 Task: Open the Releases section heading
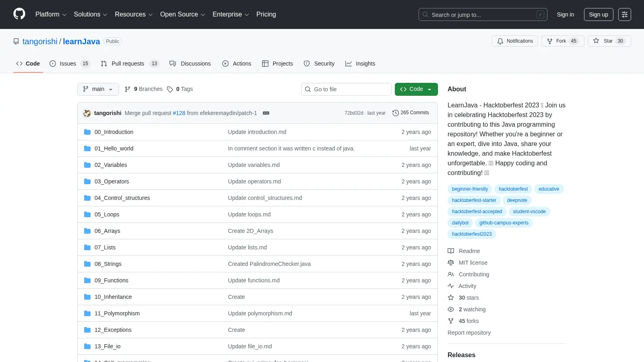tap(461, 355)
